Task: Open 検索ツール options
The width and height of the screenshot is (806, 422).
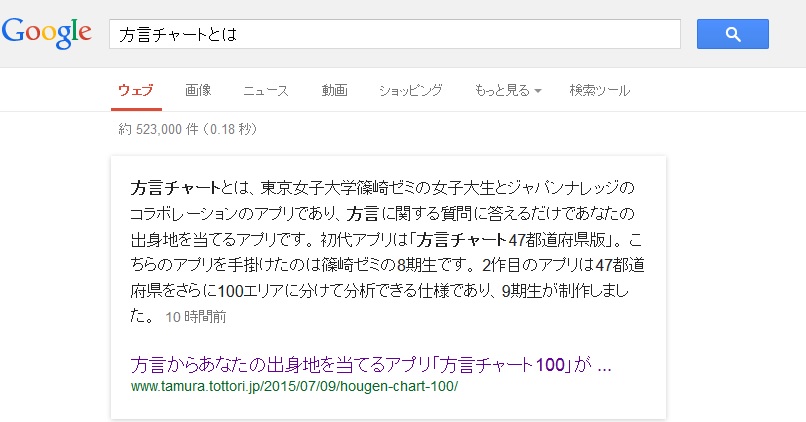Action: click(599, 90)
